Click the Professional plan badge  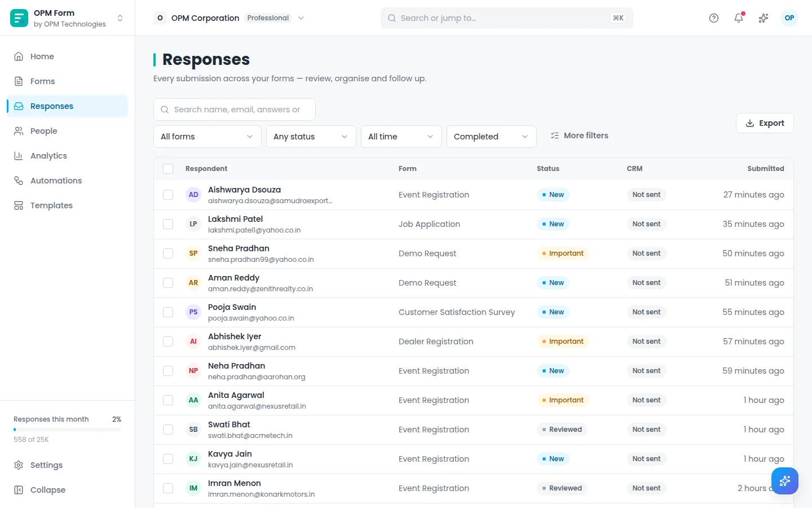click(268, 18)
